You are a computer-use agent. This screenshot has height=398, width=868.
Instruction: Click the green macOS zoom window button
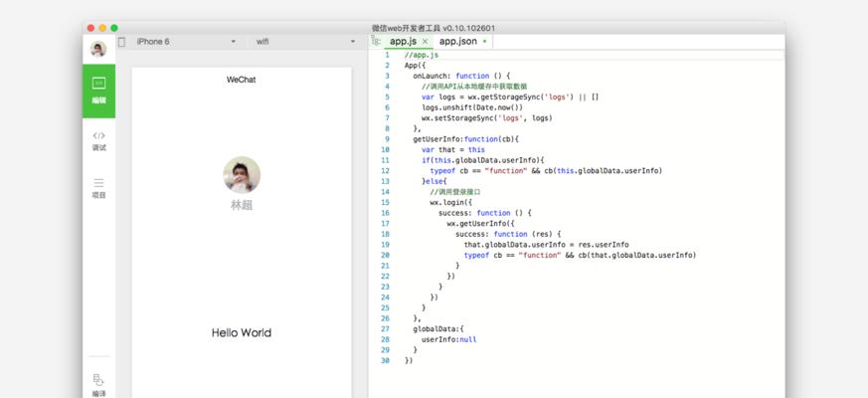tap(114, 28)
